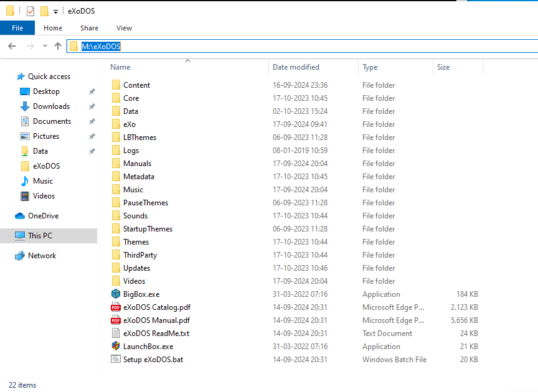Select the Music folder icon in file list
538x392 pixels.
pyautogui.click(x=116, y=189)
